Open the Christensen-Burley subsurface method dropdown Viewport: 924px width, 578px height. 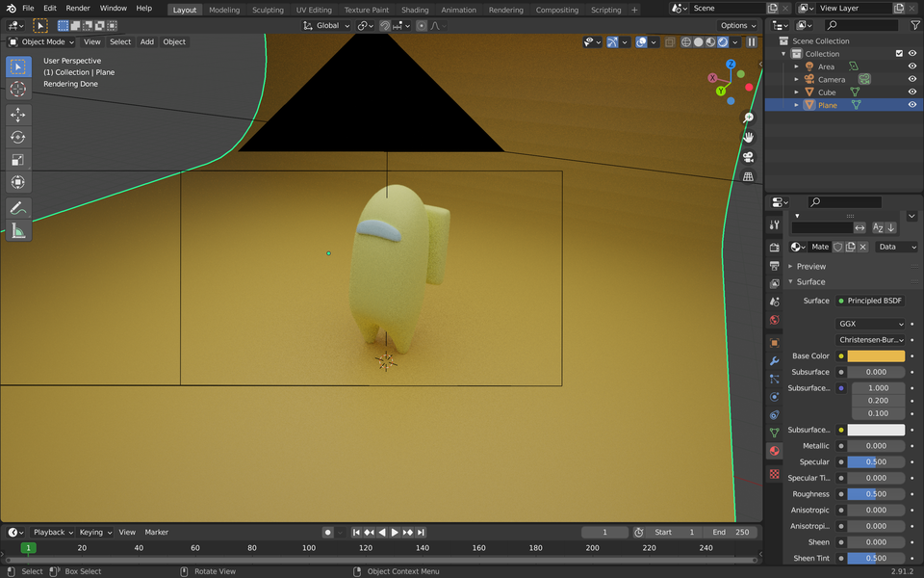pyautogui.click(x=870, y=340)
